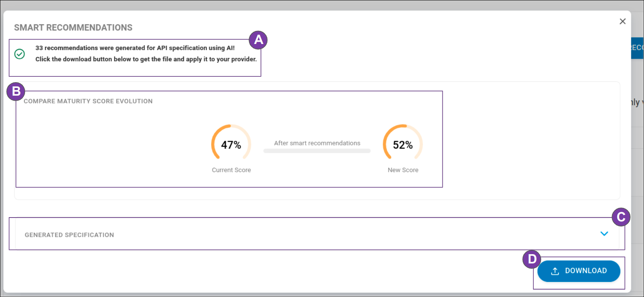This screenshot has width=644, height=297.
Task: Click the Current Score label
Action: click(x=231, y=170)
